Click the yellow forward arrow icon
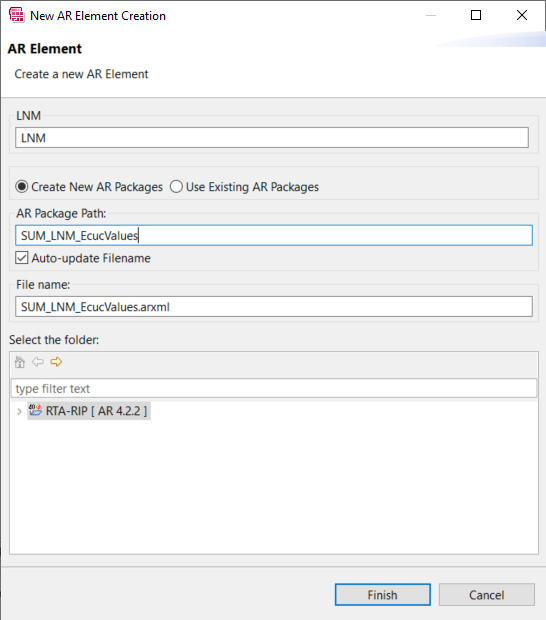This screenshot has height=620, width=546. (56, 361)
